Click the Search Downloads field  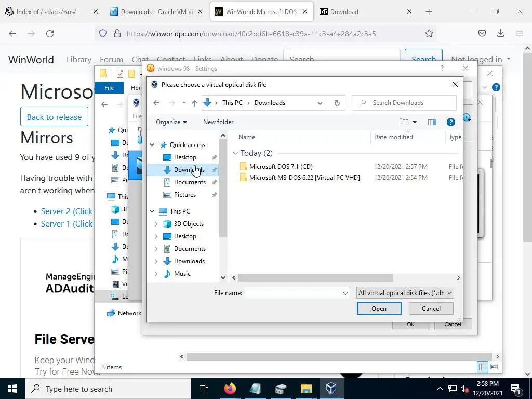pyautogui.click(x=404, y=103)
